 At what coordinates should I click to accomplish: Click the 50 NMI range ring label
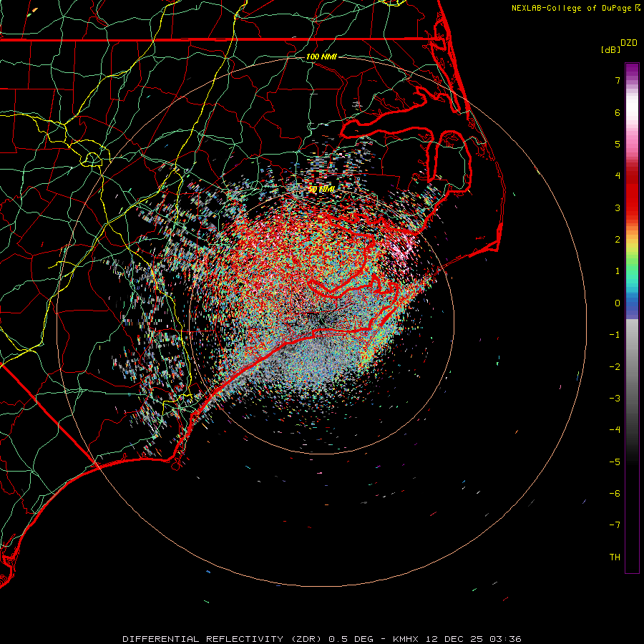[x=321, y=189]
